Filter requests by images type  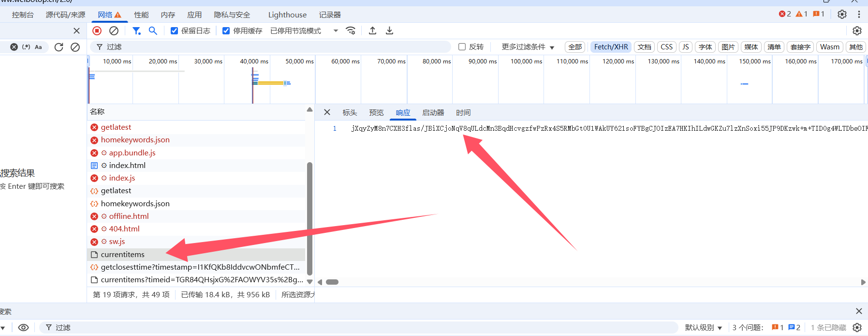pyautogui.click(x=728, y=47)
